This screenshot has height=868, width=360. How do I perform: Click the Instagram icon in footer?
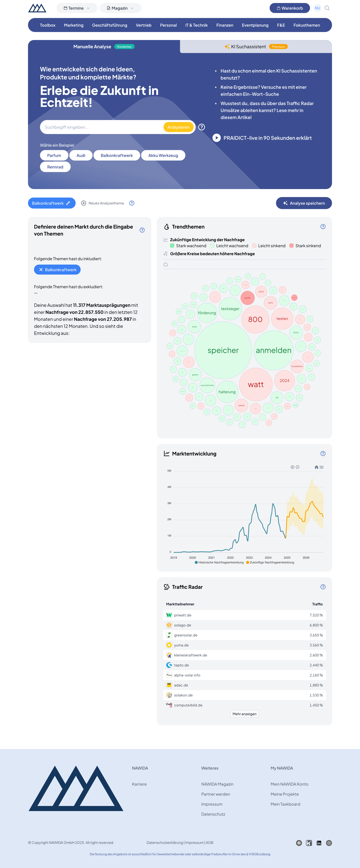pos(329,843)
